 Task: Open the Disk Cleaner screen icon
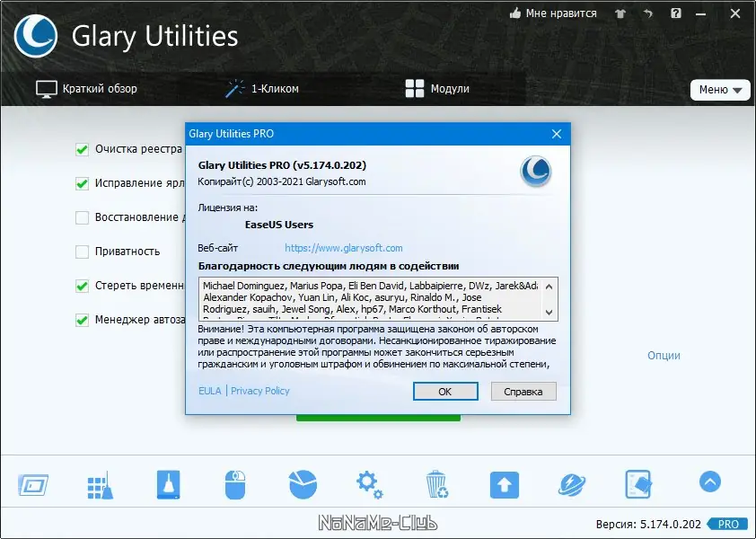(x=33, y=485)
